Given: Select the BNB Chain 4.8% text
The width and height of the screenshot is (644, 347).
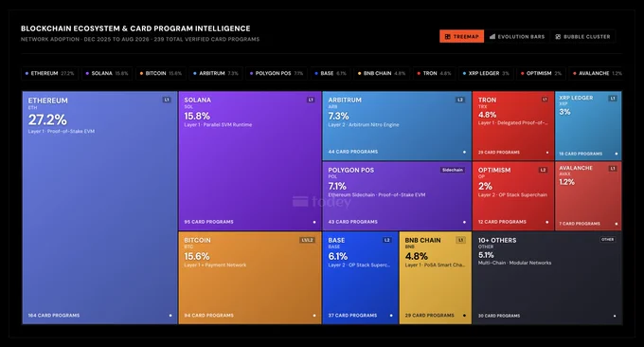Looking at the screenshot, I should coord(417,256).
